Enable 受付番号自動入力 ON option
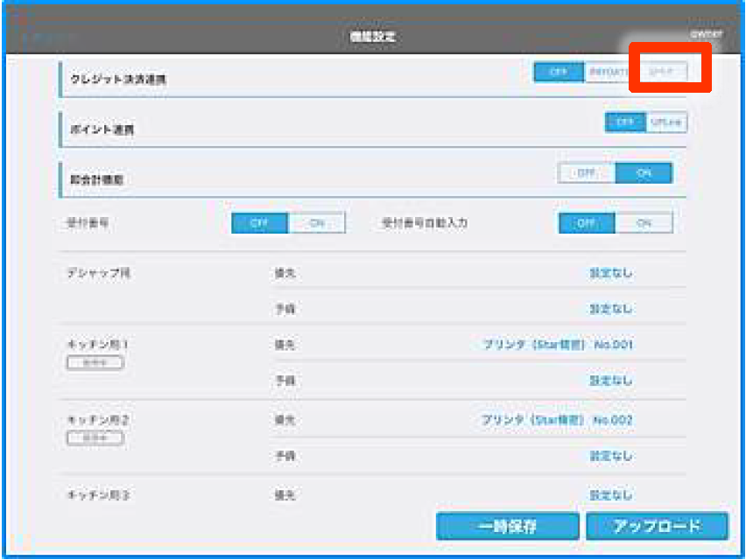The image size is (746, 560). click(644, 223)
